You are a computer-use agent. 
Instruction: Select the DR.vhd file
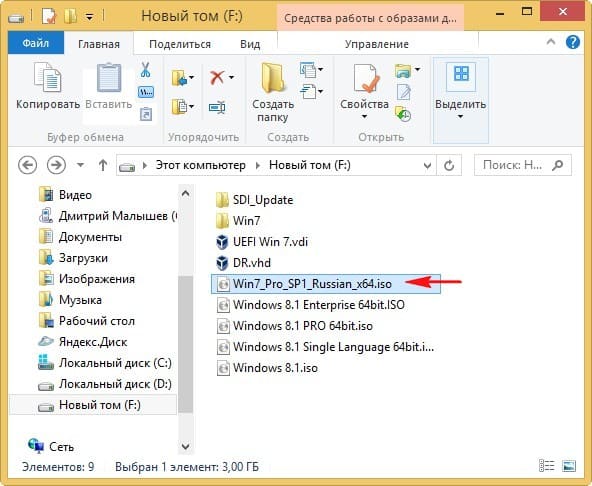pyautogui.click(x=251, y=262)
